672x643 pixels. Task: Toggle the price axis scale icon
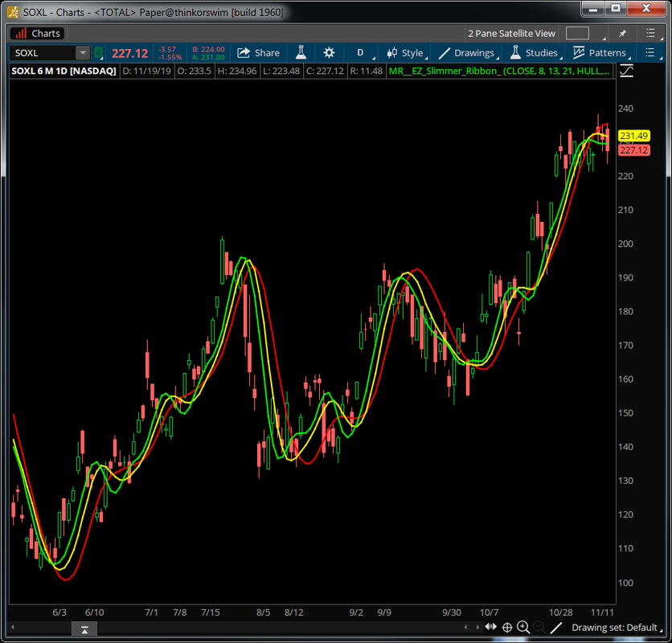click(x=626, y=71)
